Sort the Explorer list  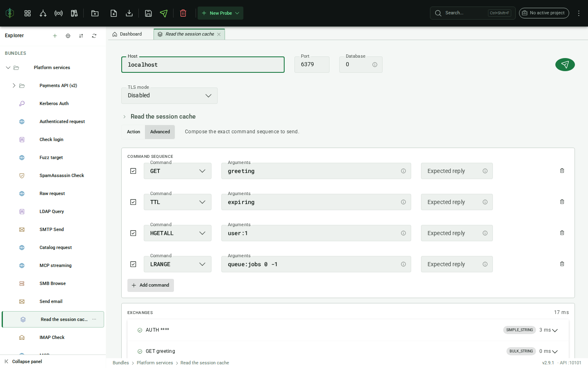pos(81,36)
